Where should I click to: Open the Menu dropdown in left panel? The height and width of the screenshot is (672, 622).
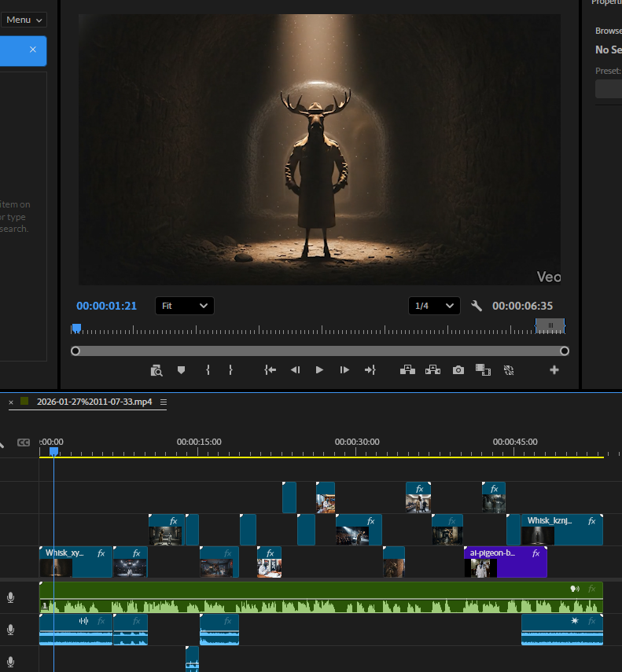(24, 20)
